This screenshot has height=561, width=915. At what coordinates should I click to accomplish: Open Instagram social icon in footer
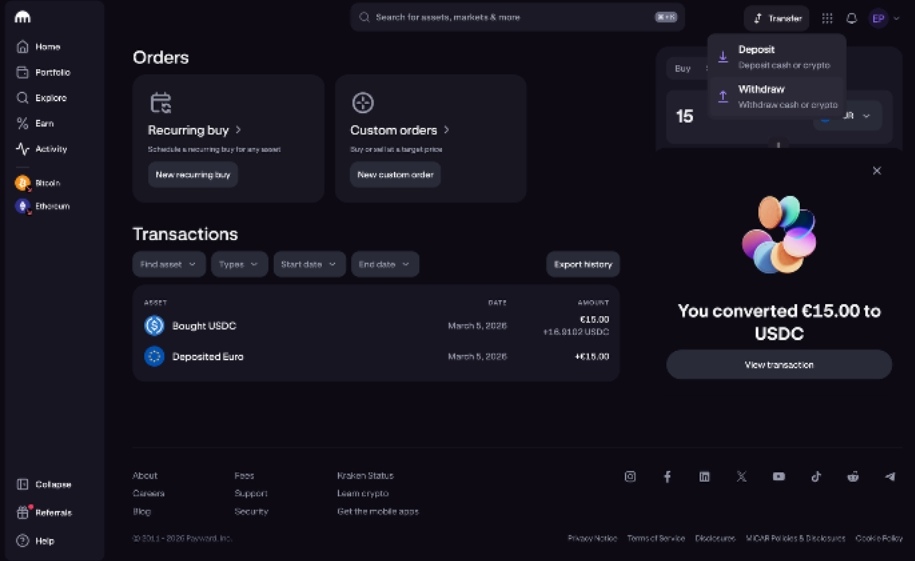pyautogui.click(x=630, y=476)
